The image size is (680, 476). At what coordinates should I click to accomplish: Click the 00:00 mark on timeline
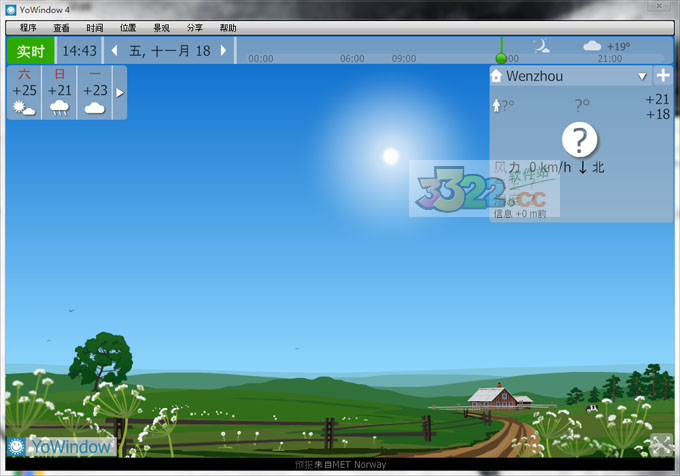[261, 59]
